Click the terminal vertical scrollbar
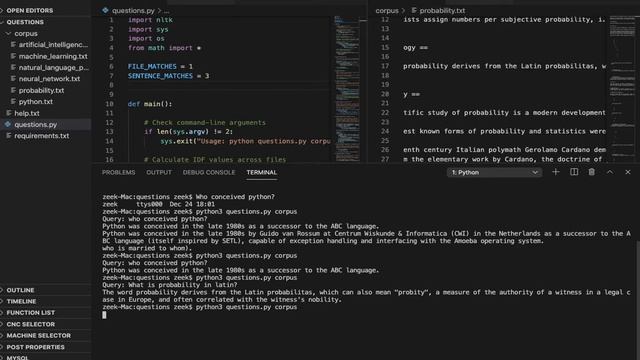The image size is (640, 360). (x=638, y=300)
